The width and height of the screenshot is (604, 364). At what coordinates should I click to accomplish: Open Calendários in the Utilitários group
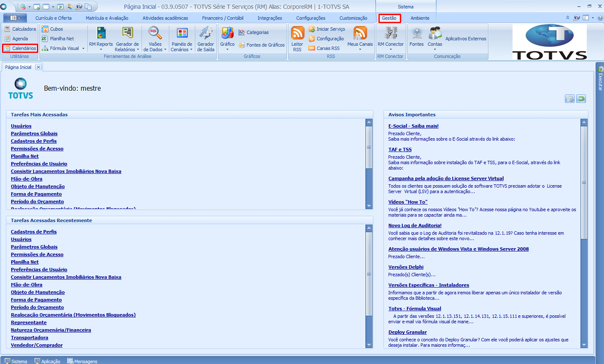(x=20, y=48)
